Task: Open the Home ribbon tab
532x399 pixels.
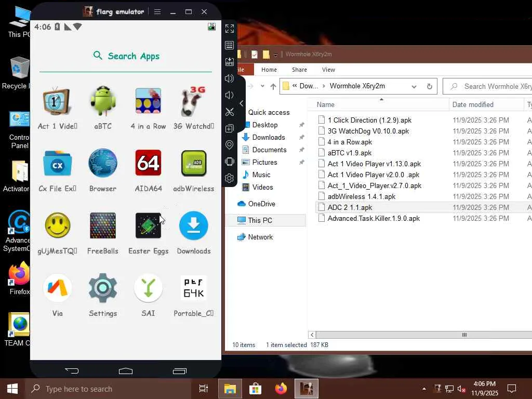Action: click(269, 70)
